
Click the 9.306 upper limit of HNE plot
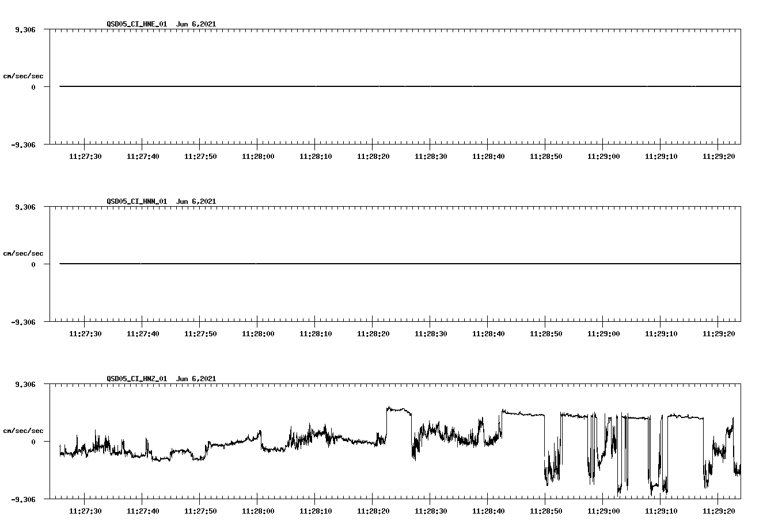(x=26, y=29)
